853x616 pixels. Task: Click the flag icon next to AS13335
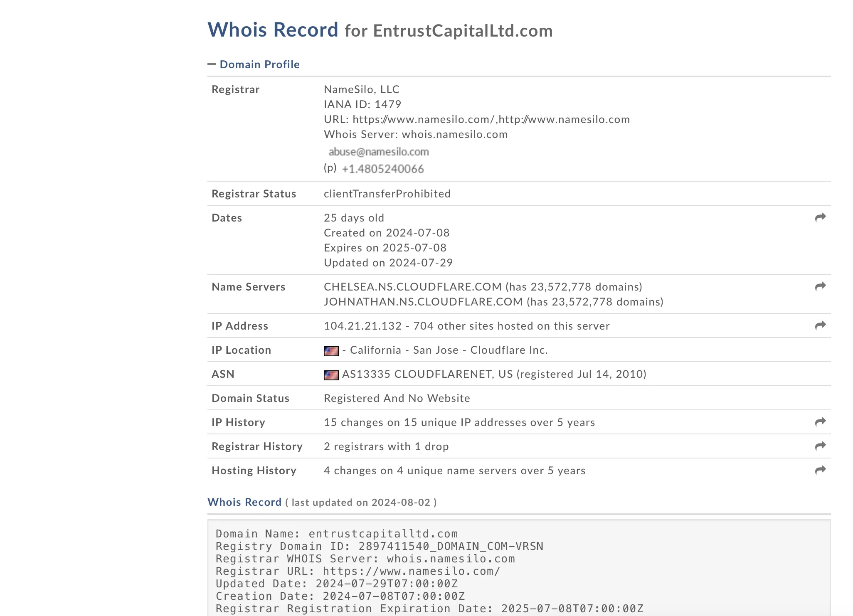pyautogui.click(x=331, y=375)
